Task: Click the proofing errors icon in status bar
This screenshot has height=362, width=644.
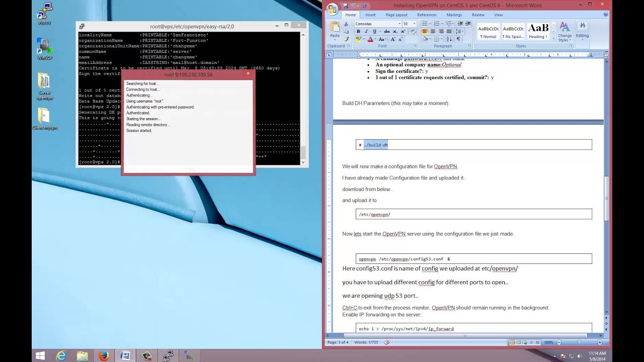Action: tap(387, 342)
